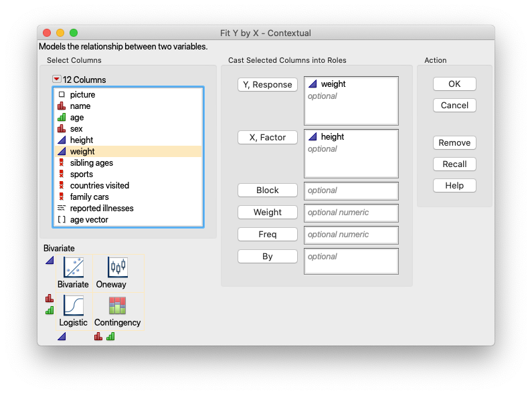Viewport: 532px width, 395px height.
Task: Click the Freq optional numeric field
Action: point(351,235)
